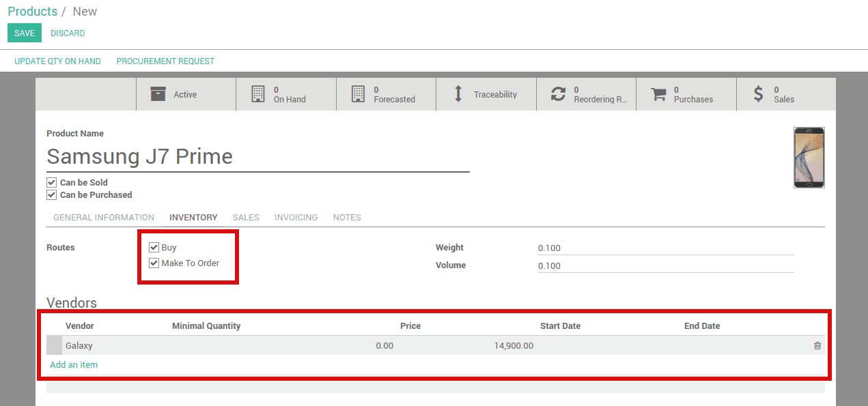The image size is (868, 406).
Task: Click the 14,900.00 price cell
Action: (514, 346)
